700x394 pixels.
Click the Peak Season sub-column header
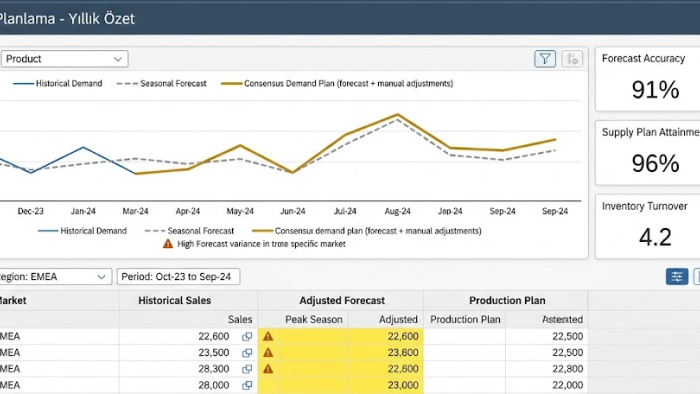(314, 319)
